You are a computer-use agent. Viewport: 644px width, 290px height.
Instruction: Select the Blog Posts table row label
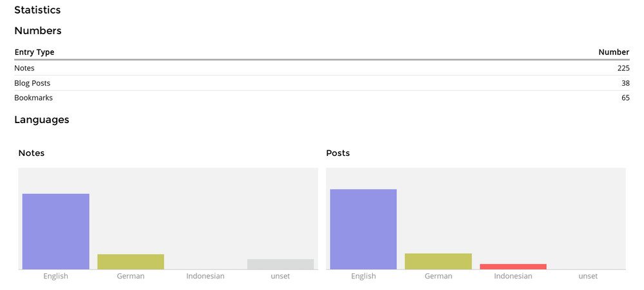click(x=32, y=83)
